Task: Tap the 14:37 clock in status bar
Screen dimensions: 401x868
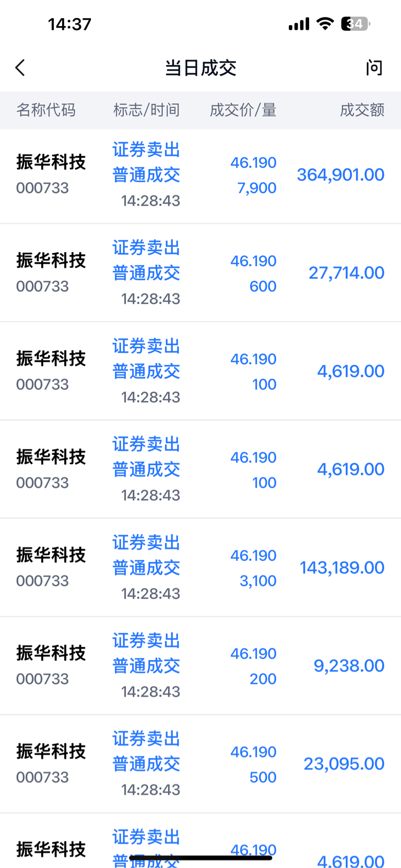Action: [x=69, y=24]
